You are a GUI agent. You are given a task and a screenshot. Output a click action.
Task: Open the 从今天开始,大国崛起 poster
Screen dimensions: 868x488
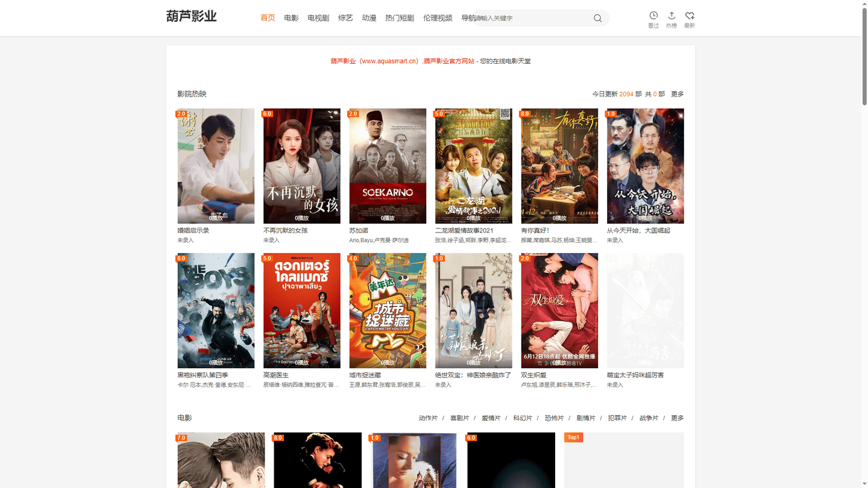(646, 166)
